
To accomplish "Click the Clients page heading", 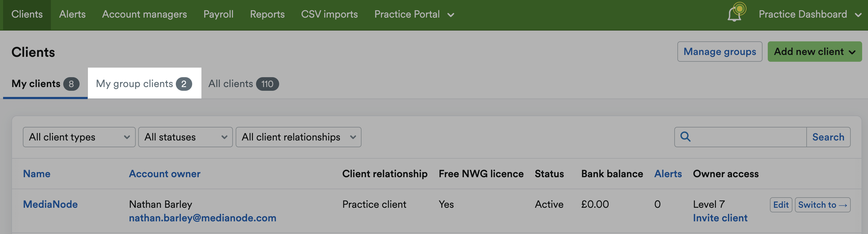I will point(33,52).
